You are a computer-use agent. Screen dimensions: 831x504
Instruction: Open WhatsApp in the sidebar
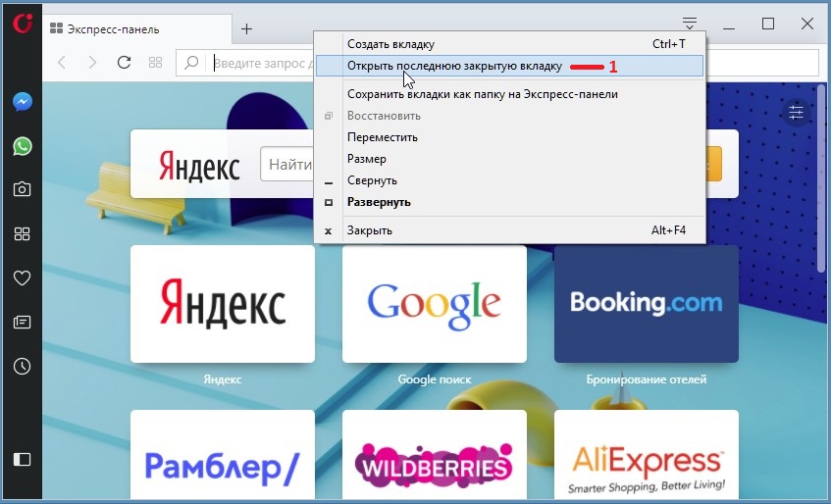pos(23,146)
